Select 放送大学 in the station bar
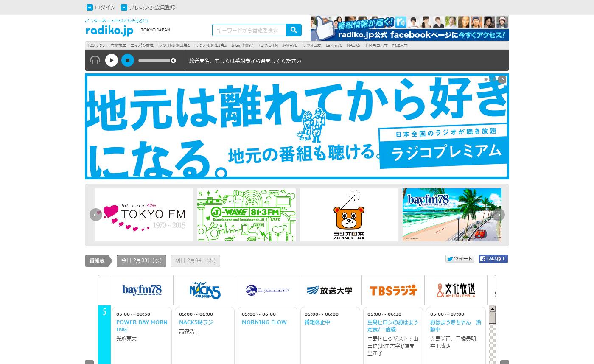The height and width of the screenshot is (364, 594). click(x=400, y=45)
